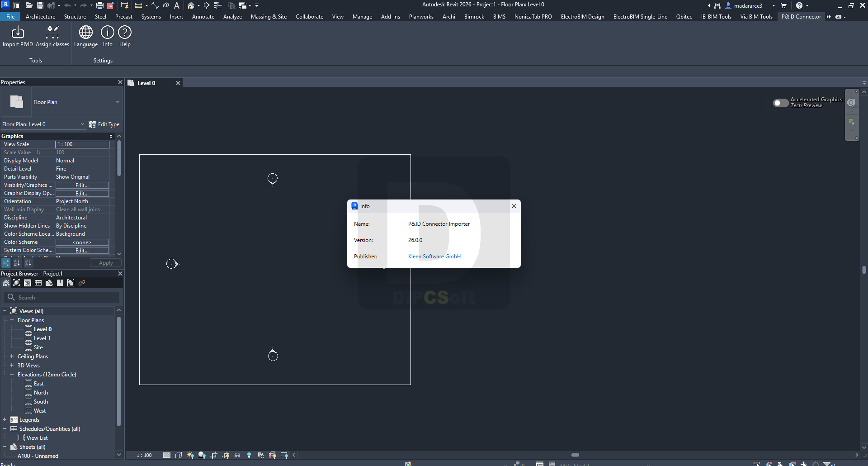
Task: Click Temporary Hide/Isolate glasses icon
Action: click(x=237, y=455)
